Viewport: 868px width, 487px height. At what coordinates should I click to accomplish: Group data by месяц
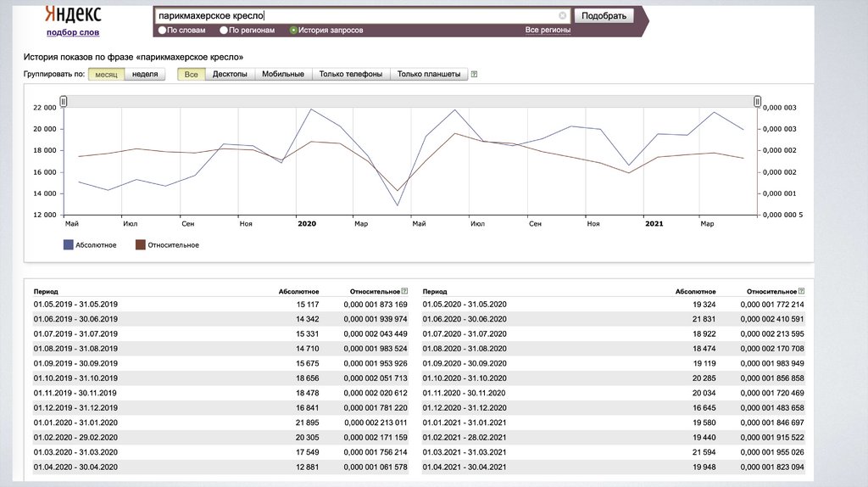pyautogui.click(x=106, y=75)
